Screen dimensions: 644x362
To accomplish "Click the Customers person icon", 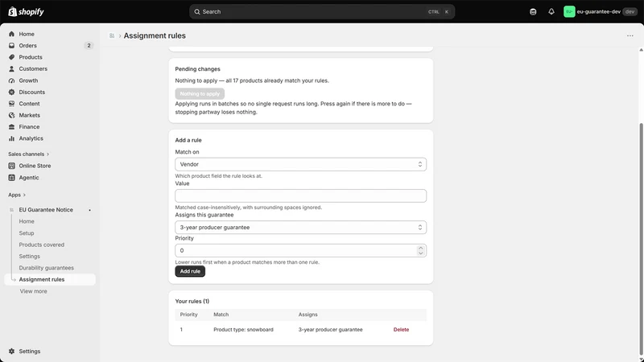I will click(11, 68).
